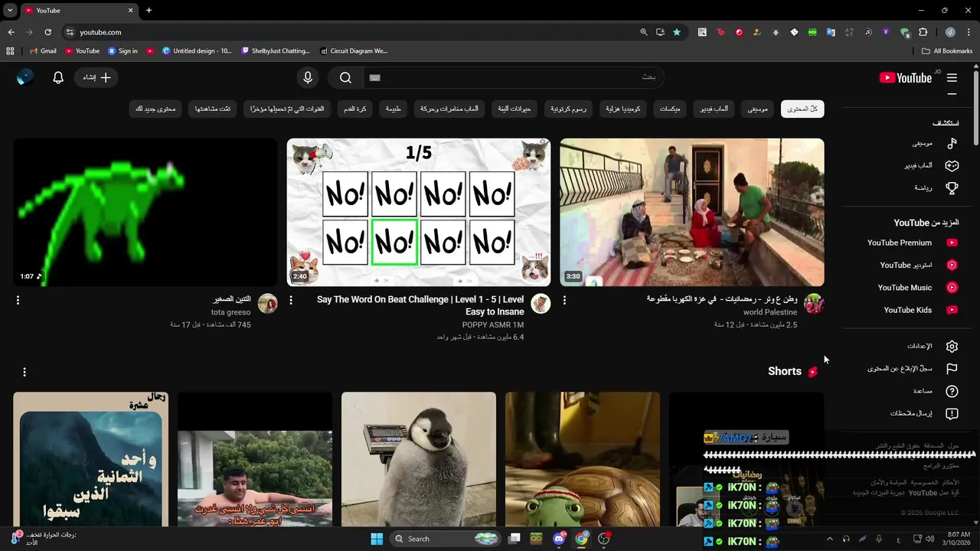The image size is (980, 551).
Task: Click the 'Say The Word On Beat Challenge' title
Action: pyautogui.click(x=420, y=305)
